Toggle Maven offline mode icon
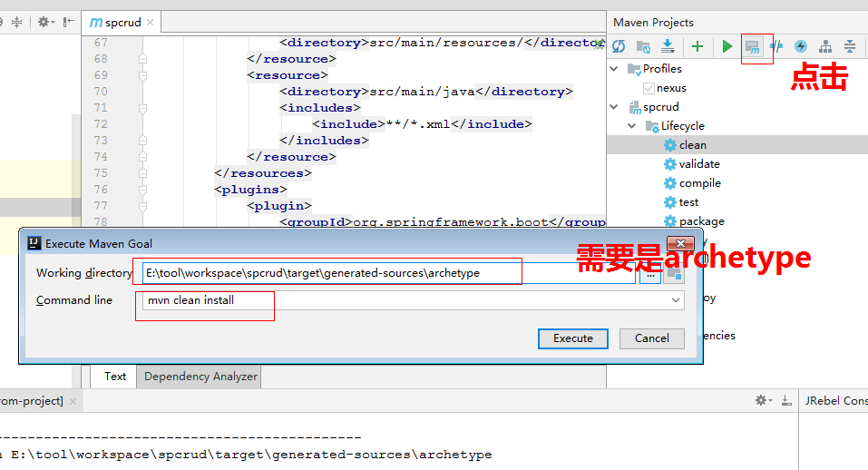The image size is (868, 470). click(776, 46)
